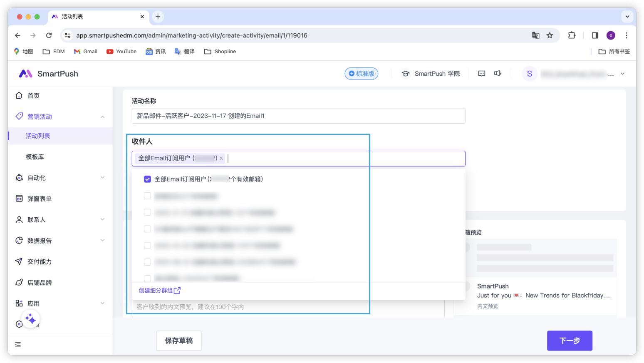Go to 首页 in the sidebar
The height and width of the screenshot is (363, 644).
(33, 96)
